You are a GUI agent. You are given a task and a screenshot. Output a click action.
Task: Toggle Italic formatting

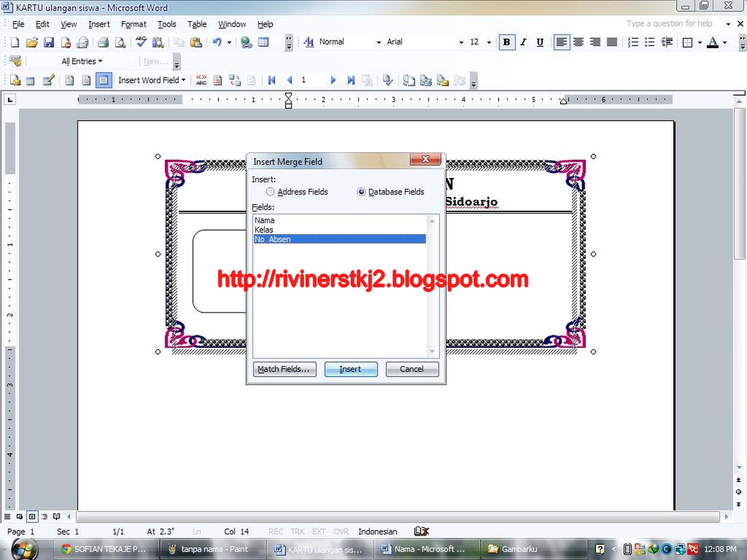(523, 42)
